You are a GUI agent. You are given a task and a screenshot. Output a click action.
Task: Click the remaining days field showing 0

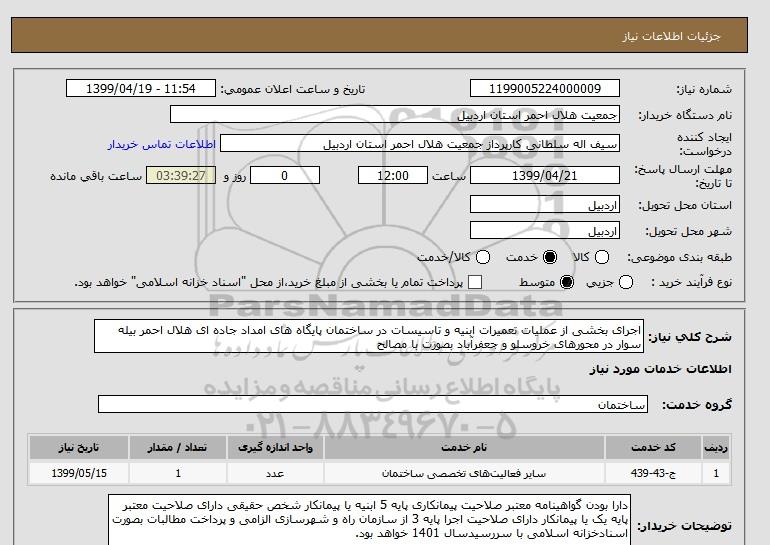pyautogui.click(x=285, y=175)
